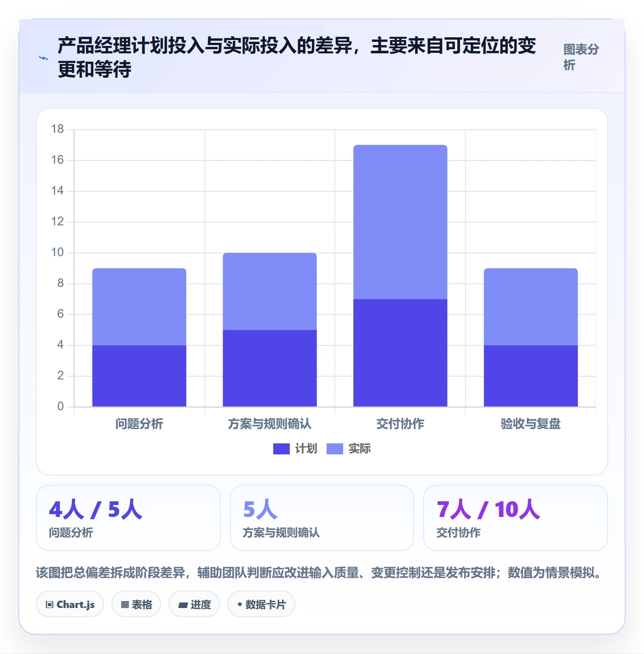644x654 pixels.
Task: Click the lightning bolt icon beside the title
Action: (x=44, y=58)
